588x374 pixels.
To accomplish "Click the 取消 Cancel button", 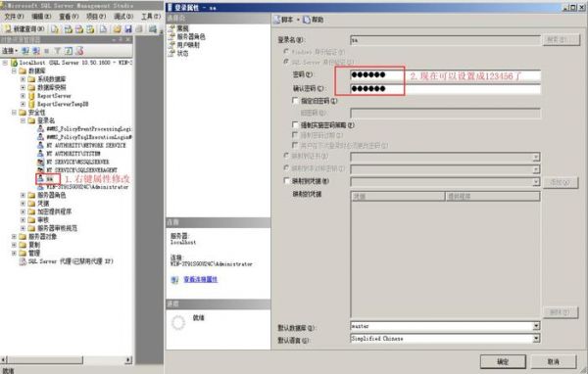I will tap(553, 361).
